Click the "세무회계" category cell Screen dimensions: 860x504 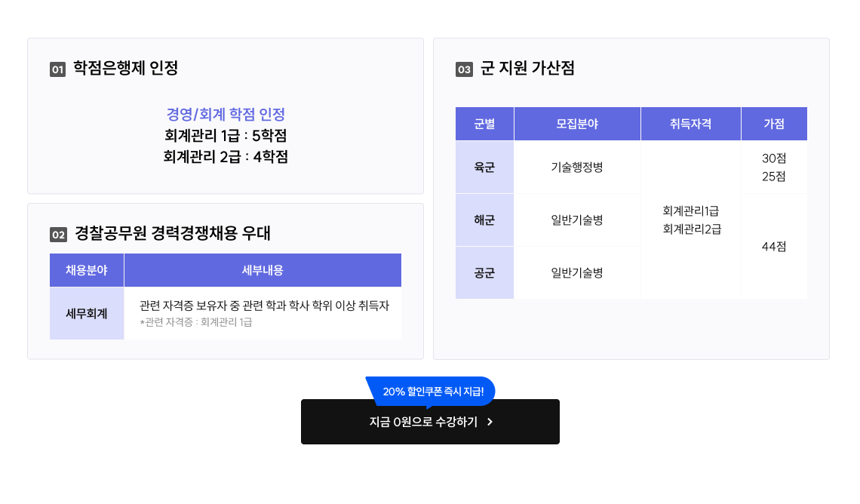click(87, 313)
